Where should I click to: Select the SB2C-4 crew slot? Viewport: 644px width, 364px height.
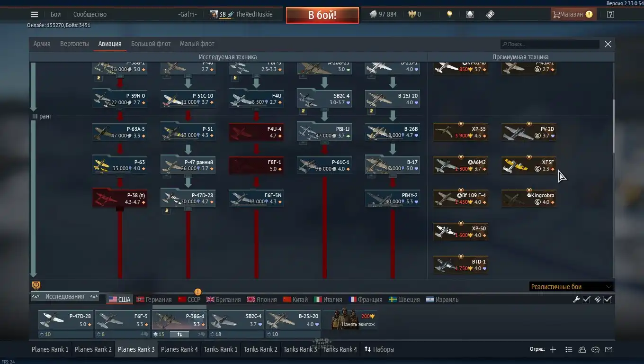tap(236, 320)
